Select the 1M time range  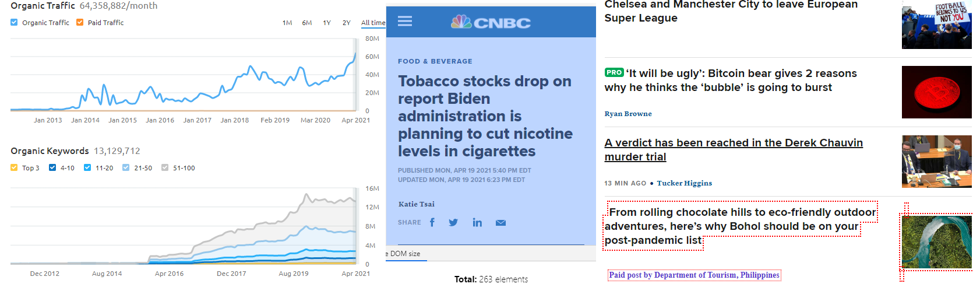click(287, 23)
